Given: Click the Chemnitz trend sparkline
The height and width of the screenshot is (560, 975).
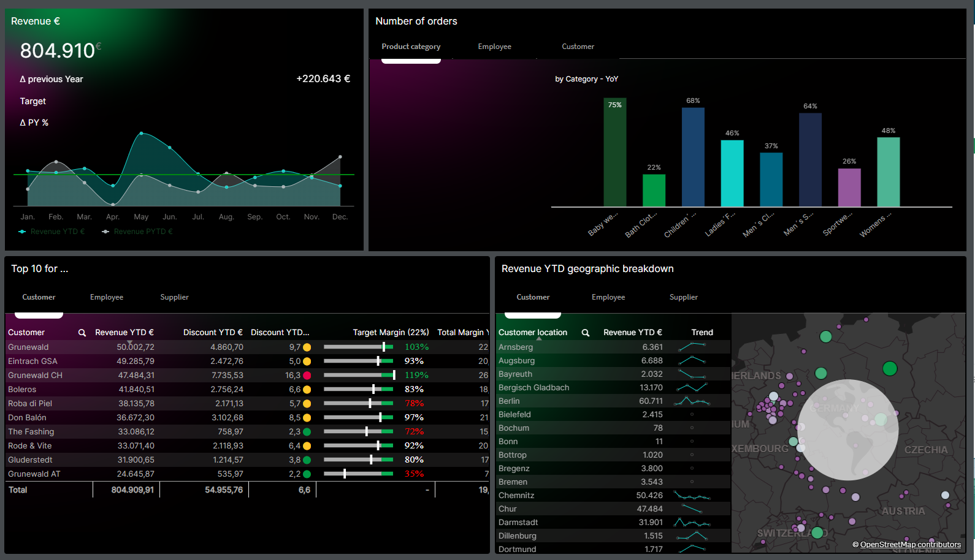Looking at the screenshot, I should (692, 496).
